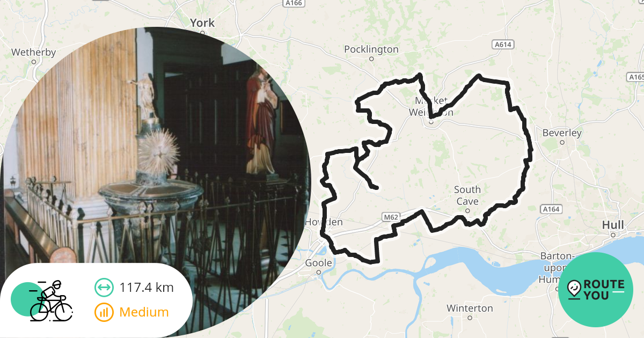
Task: Click the A166 road shield
Action: point(293,3)
